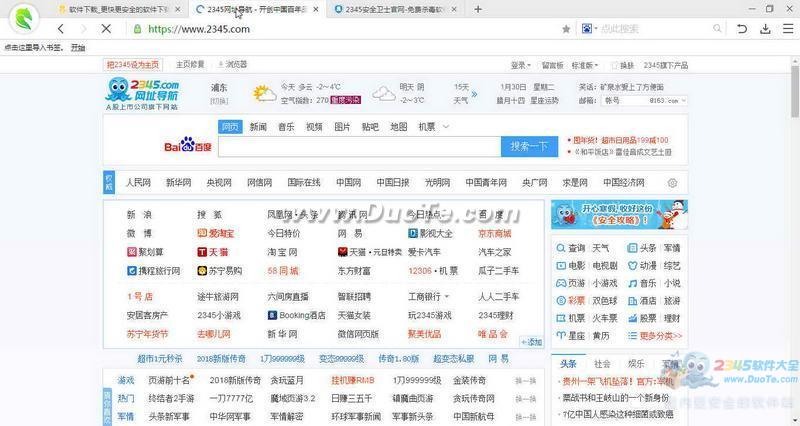Viewport: 800px width, 426px height.
Task: Open the 登录 dropdown menu
Action: coord(521,65)
